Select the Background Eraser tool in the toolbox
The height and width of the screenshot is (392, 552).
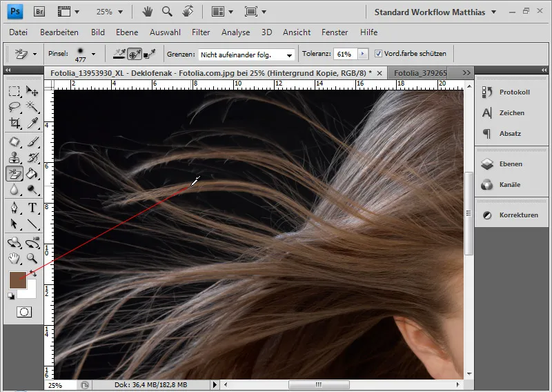[14, 174]
